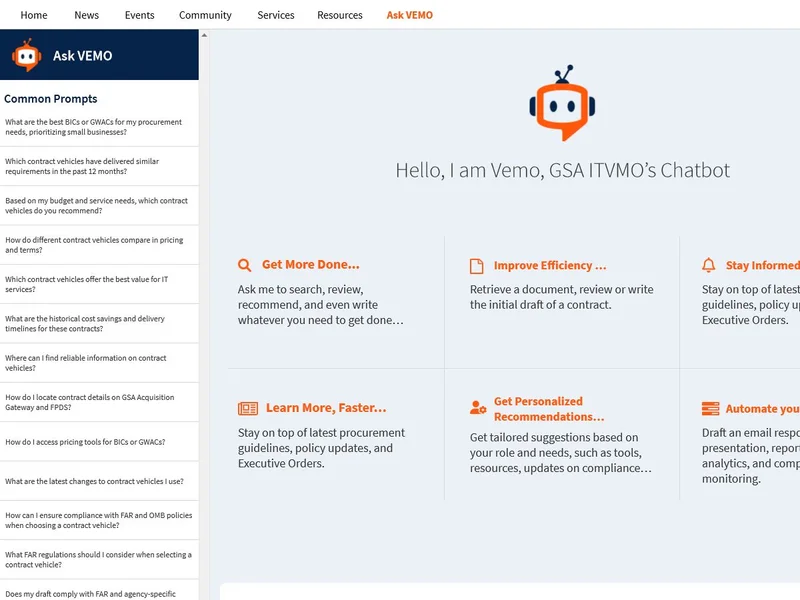Click the newspaper icon beside Learn More, Faster

pyautogui.click(x=248, y=408)
